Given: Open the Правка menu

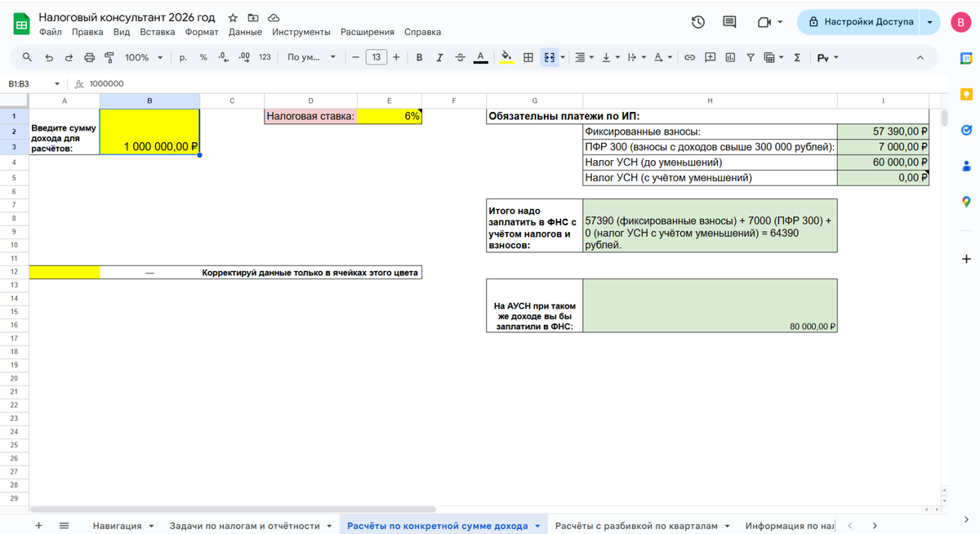Looking at the screenshot, I should [87, 32].
